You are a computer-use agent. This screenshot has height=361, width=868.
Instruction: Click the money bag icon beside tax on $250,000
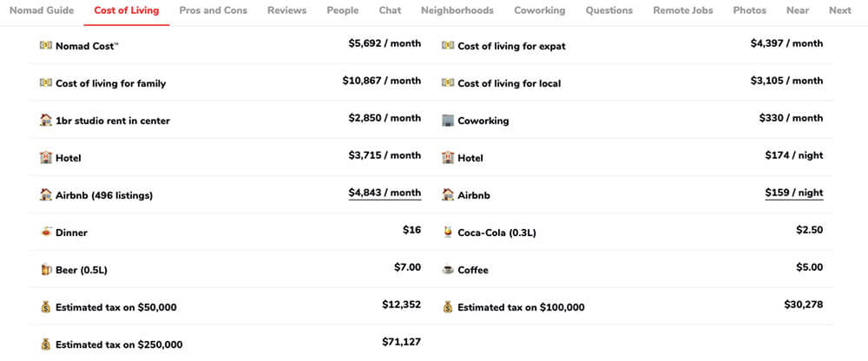46,345
